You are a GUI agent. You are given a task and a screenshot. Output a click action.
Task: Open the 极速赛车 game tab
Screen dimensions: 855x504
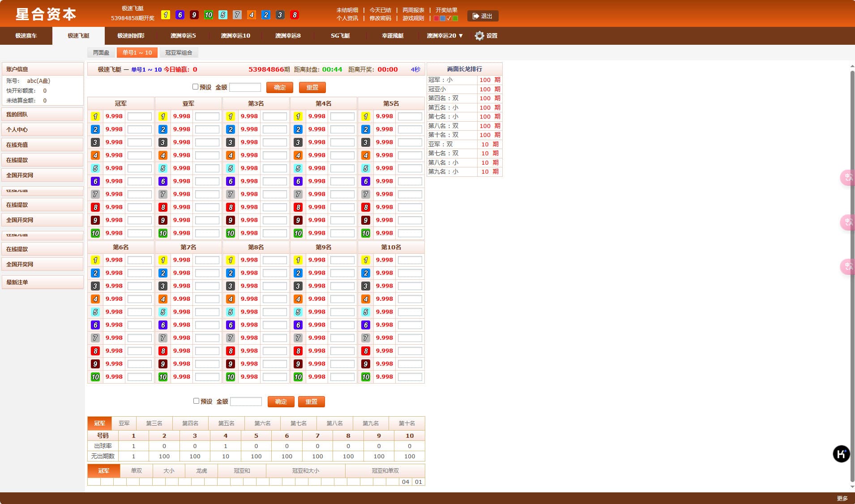26,36
